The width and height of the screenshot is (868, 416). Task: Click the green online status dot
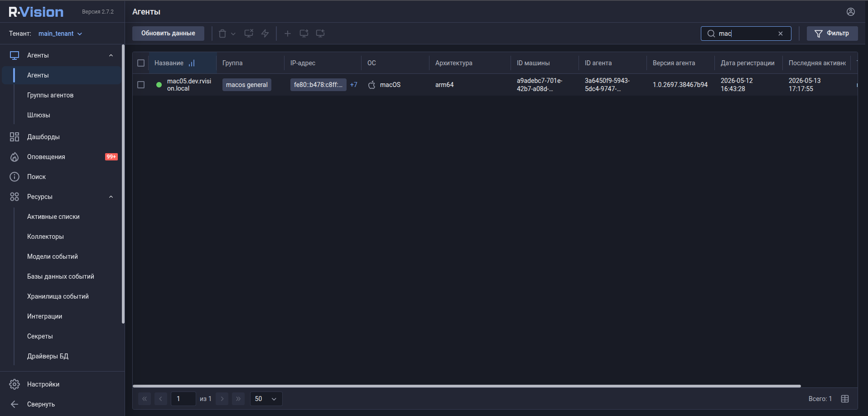[159, 85]
